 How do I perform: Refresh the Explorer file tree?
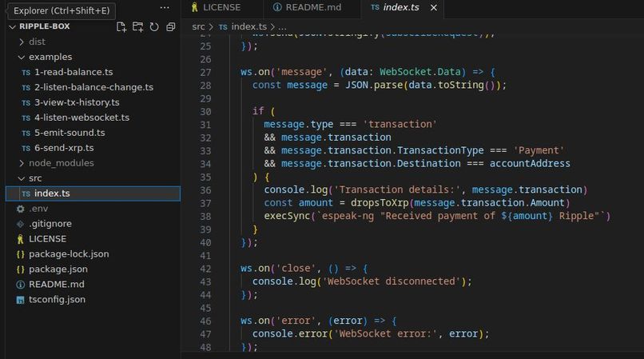click(x=154, y=27)
